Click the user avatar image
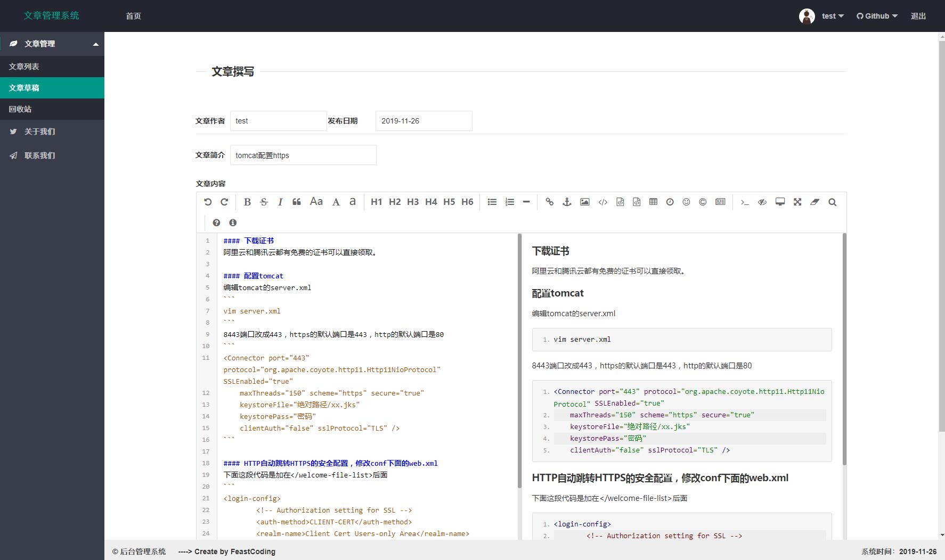The height and width of the screenshot is (560, 945). (x=807, y=16)
